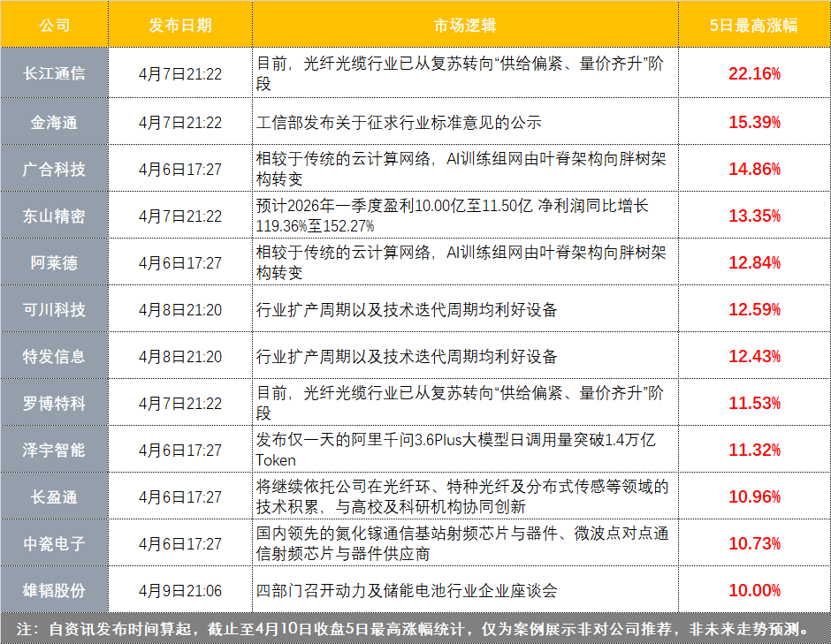The image size is (831, 644).
Task: Click the 罗博特科 company name
Action: [54, 403]
